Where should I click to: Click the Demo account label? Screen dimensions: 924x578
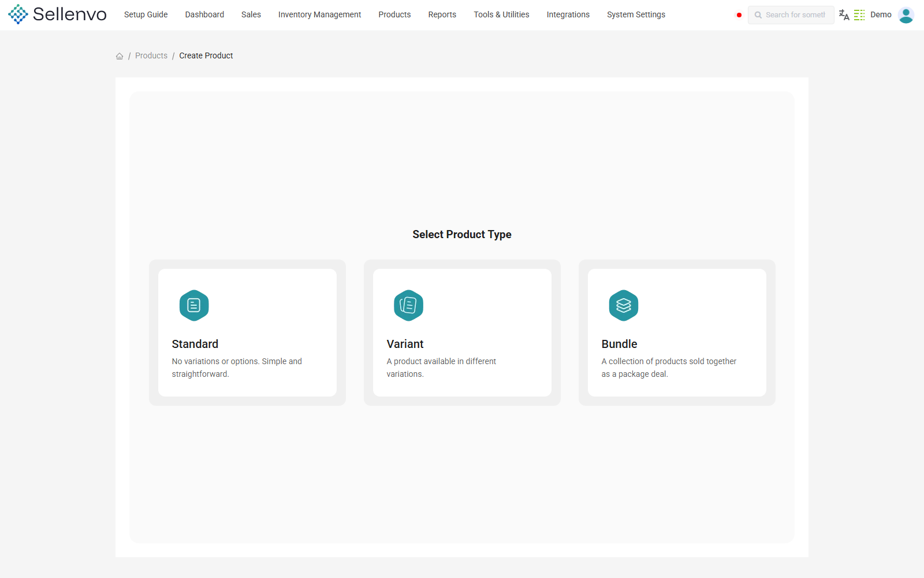(x=881, y=14)
